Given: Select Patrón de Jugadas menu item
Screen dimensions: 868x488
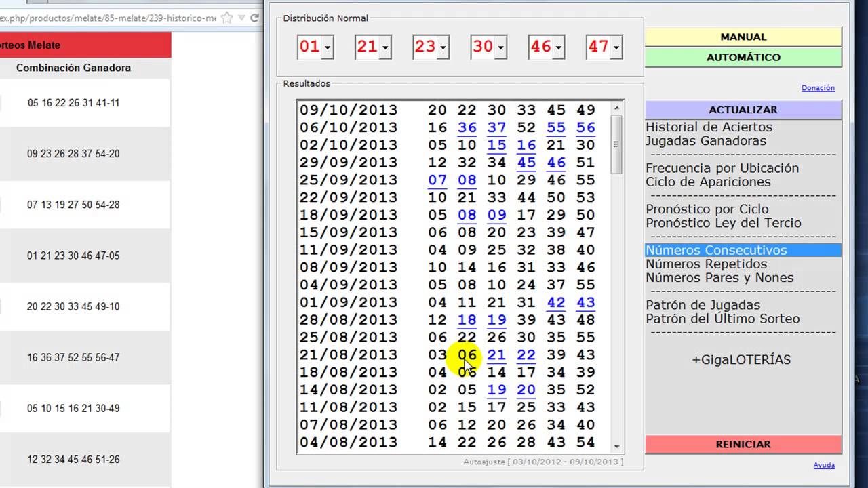Looking at the screenshot, I should click(703, 305).
